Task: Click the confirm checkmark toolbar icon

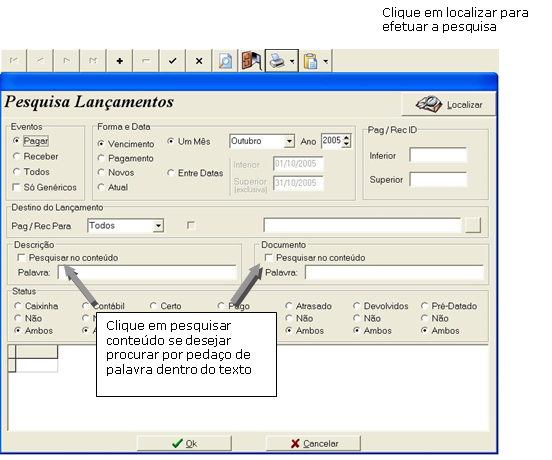Action: (x=172, y=61)
